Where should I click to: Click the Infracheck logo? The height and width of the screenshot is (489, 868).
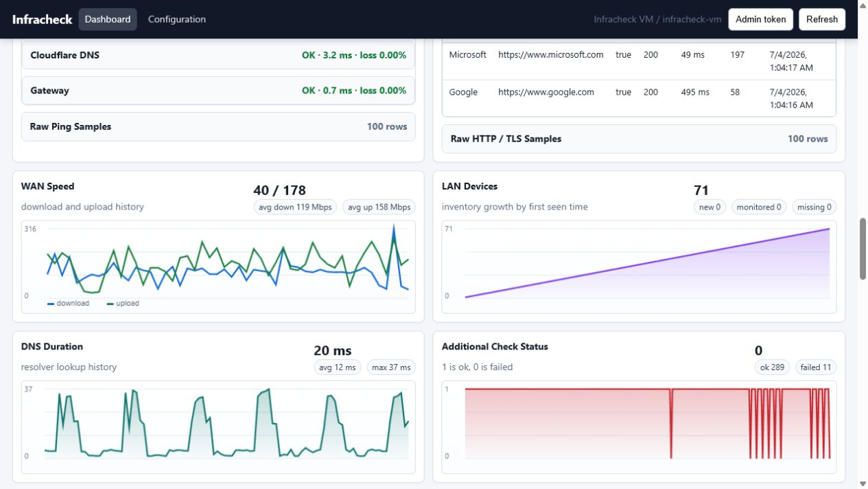click(42, 19)
